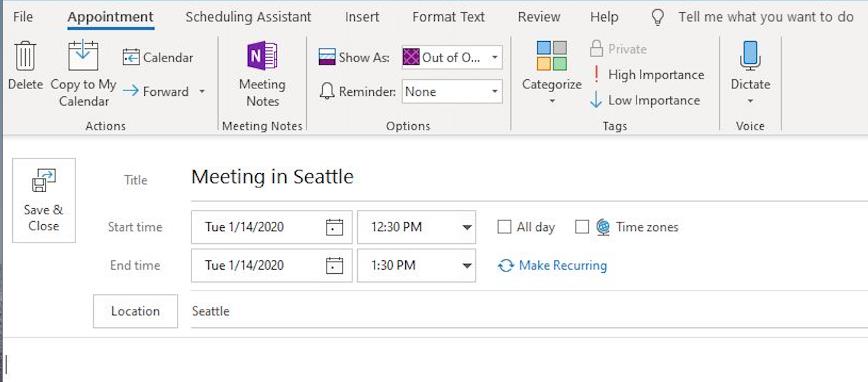Image resolution: width=868 pixels, height=382 pixels.
Task: Click Copy to My Calendar icon
Action: 83,57
